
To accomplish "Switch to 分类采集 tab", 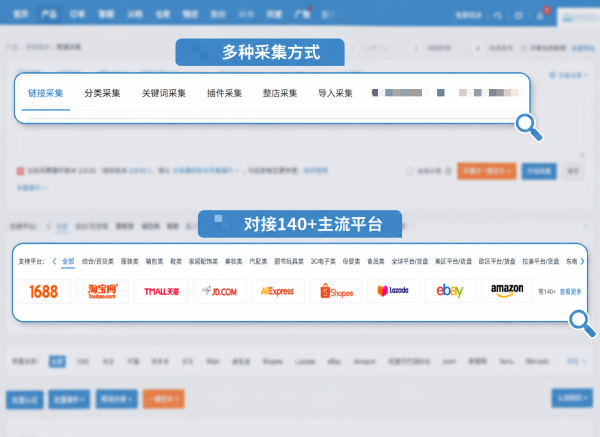I will click(x=102, y=93).
